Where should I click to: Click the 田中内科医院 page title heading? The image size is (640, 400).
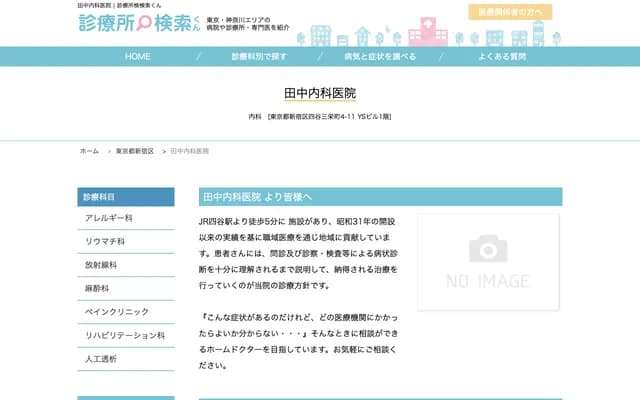pyautogui.click(x=320, y=93)
